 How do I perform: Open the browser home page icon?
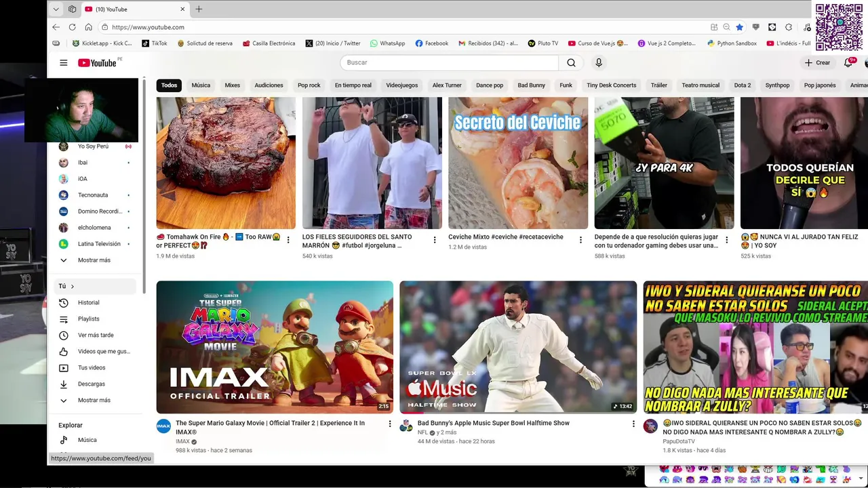click(x=88, y=27)
